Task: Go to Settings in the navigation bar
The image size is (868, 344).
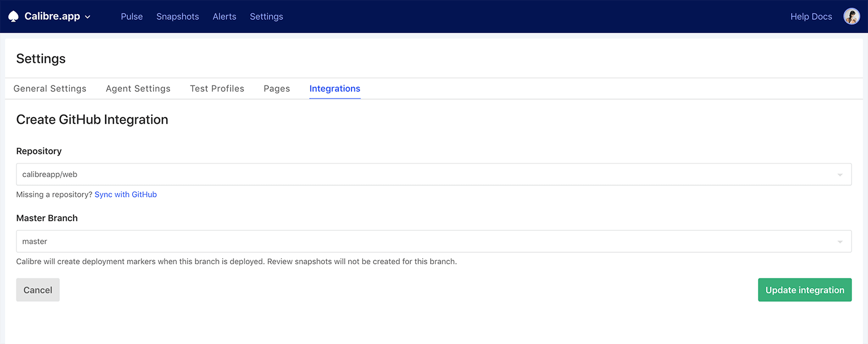Action: click(x=266, y=16)
